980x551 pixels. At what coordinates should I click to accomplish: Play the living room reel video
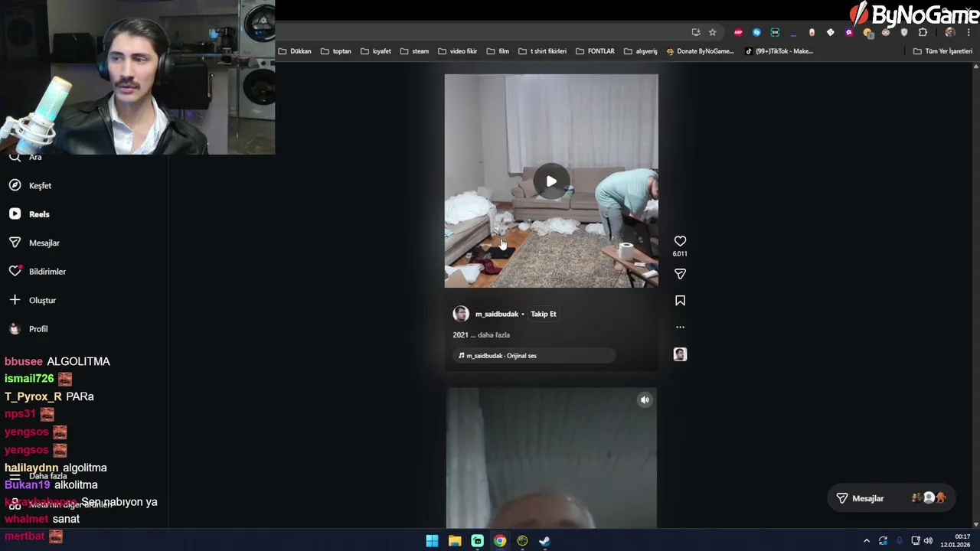(551, 181)
